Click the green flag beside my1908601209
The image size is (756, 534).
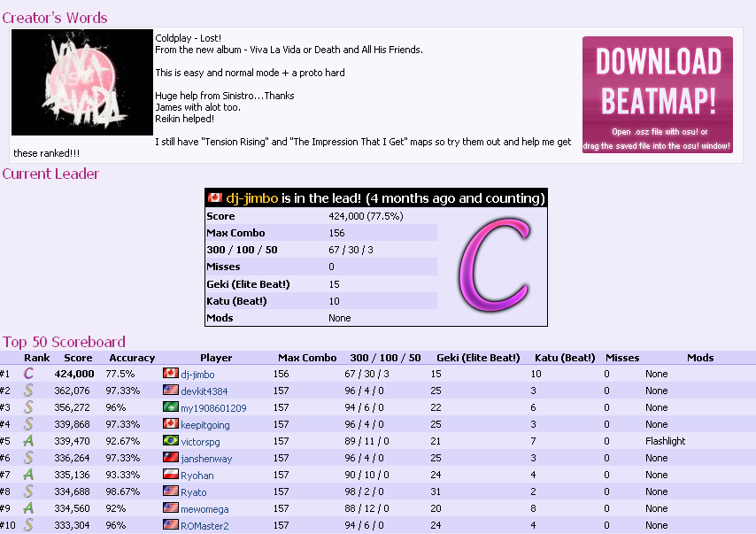click(x=171, y=406)
